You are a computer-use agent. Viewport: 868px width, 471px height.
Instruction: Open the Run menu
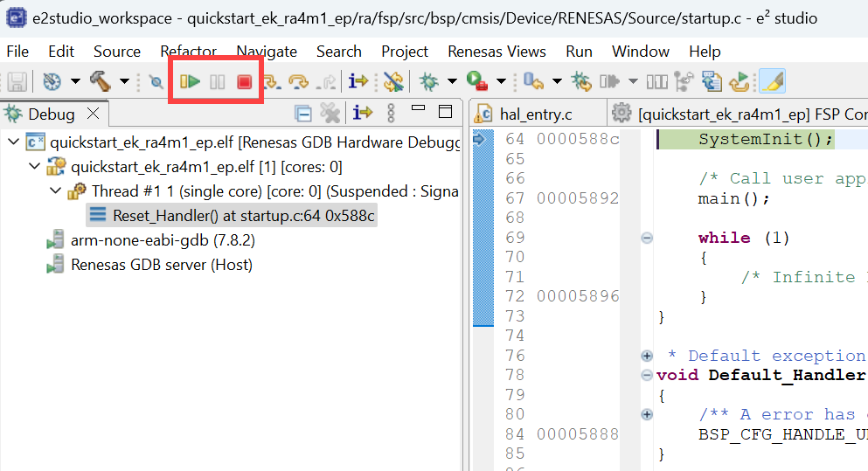tap(579, 52)
